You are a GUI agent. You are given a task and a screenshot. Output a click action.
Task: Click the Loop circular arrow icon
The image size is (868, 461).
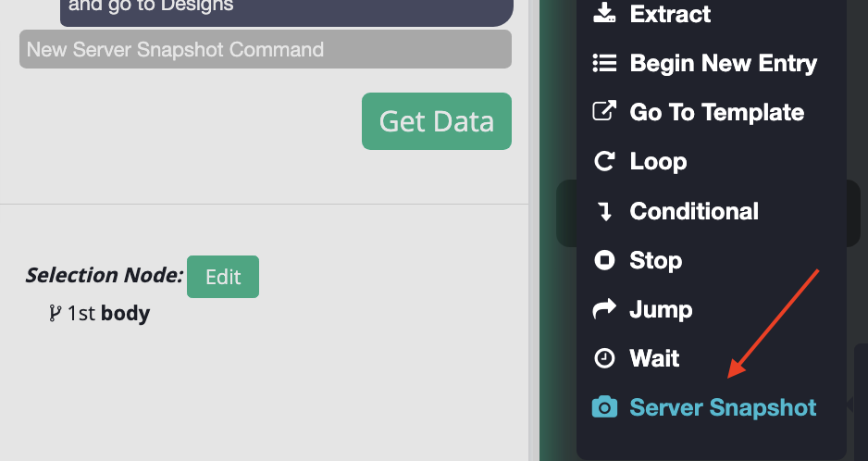click(x=604, y=162)
